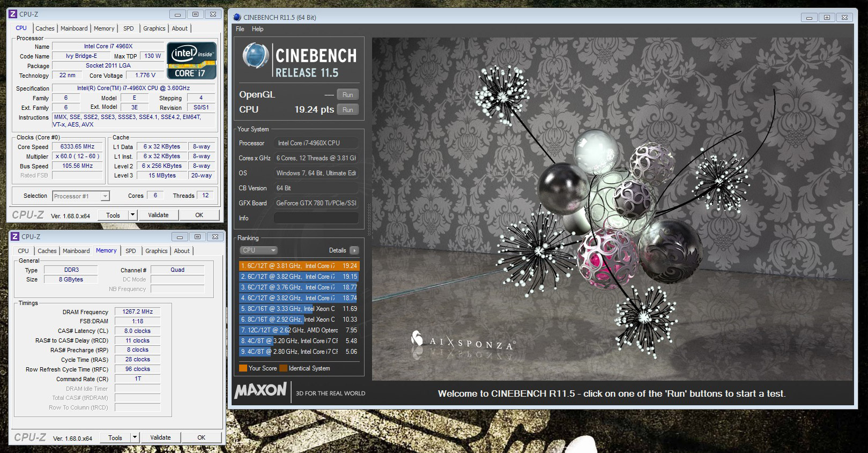Select ranking entry 7 AMD Opteron
The height and width of the screenshot is (453, 868).
click(x=299, y=330)
